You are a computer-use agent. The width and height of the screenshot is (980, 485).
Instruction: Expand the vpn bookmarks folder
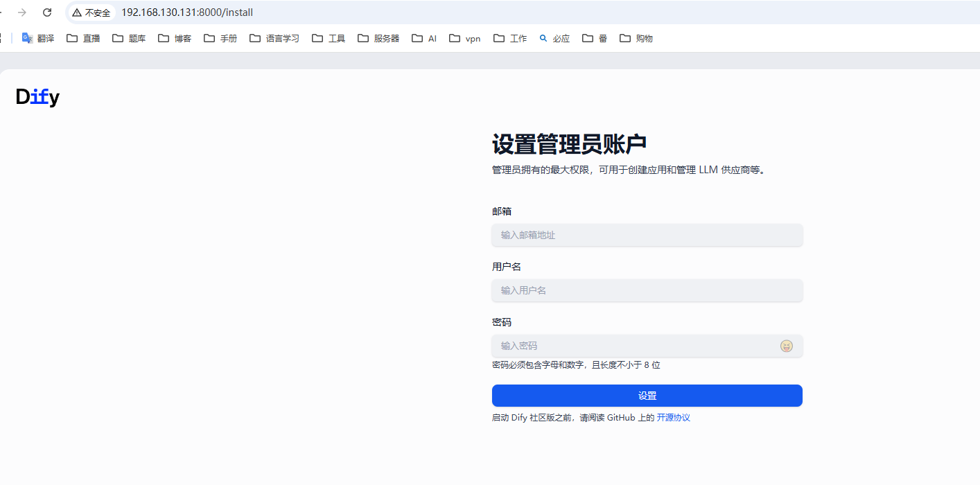pyautogui.click(x=464, y=38)
